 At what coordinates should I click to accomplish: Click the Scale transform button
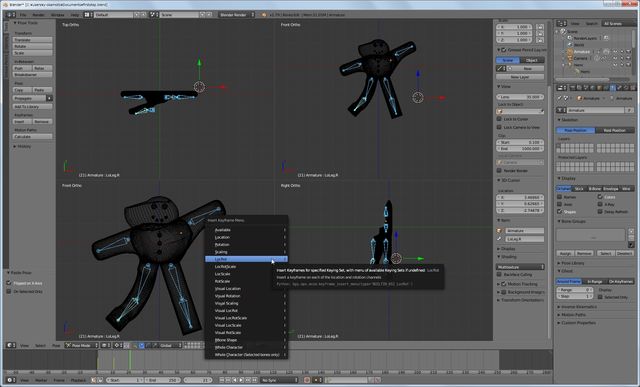32,53
